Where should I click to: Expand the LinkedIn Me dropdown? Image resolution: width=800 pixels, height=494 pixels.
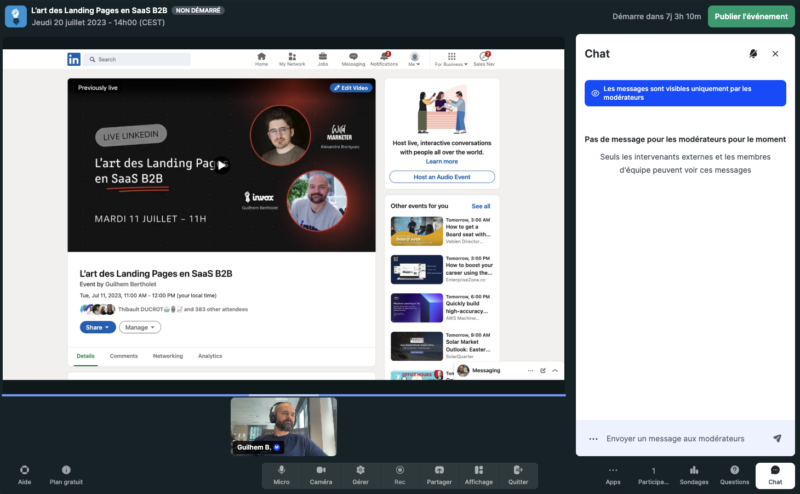[414, 59]
